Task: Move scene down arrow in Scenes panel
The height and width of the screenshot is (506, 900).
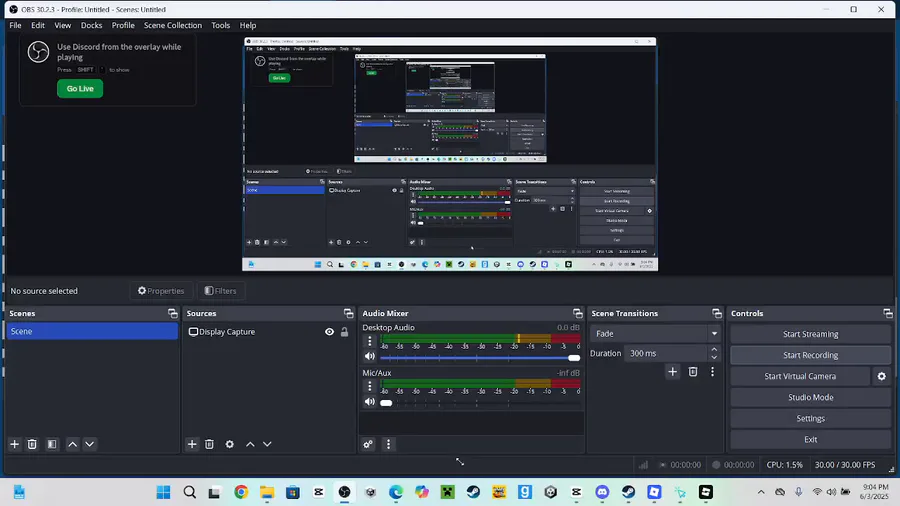Action: coord(90,444)
